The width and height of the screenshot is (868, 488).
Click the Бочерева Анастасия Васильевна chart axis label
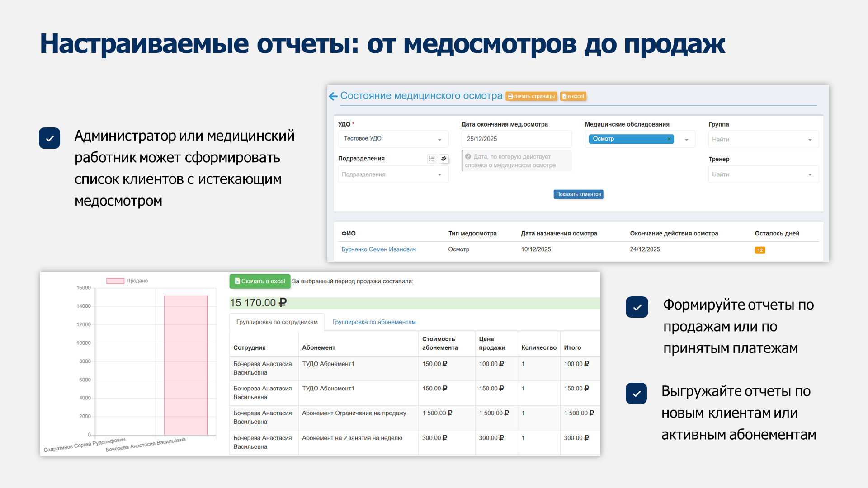pos(146,445)
